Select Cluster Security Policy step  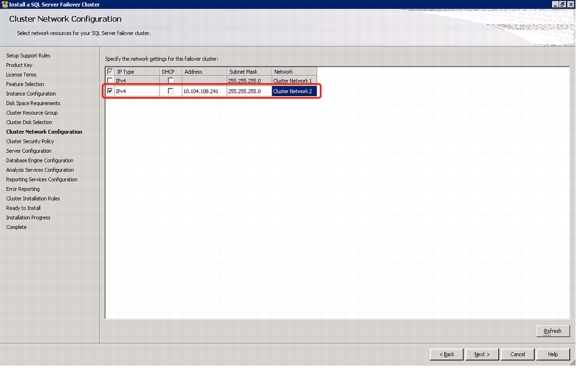[x=30, y=142]
